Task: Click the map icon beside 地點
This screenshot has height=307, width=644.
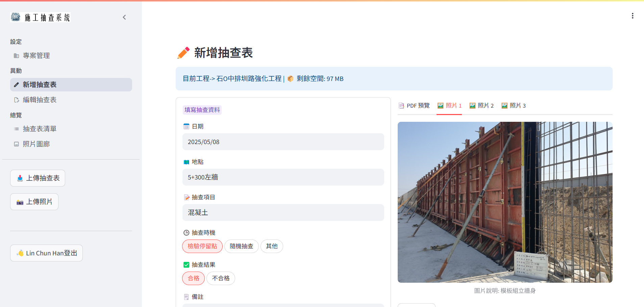Action: (186, 162)
